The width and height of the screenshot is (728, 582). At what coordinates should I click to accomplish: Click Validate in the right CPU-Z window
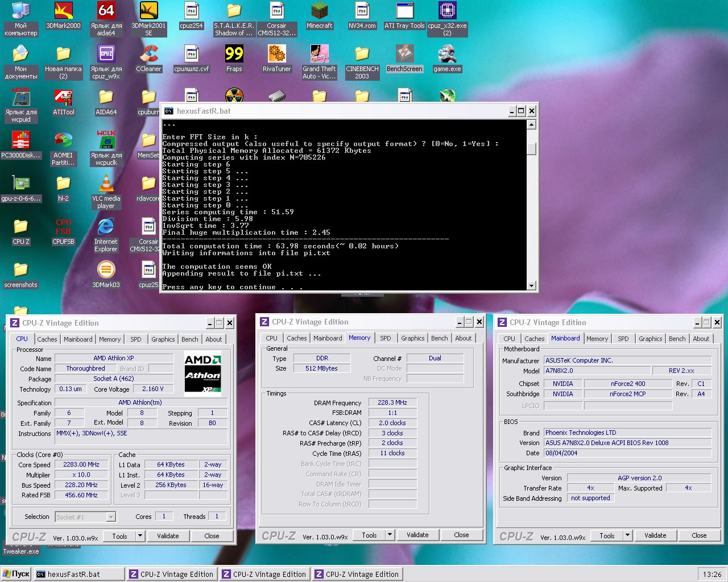[655, 535]
